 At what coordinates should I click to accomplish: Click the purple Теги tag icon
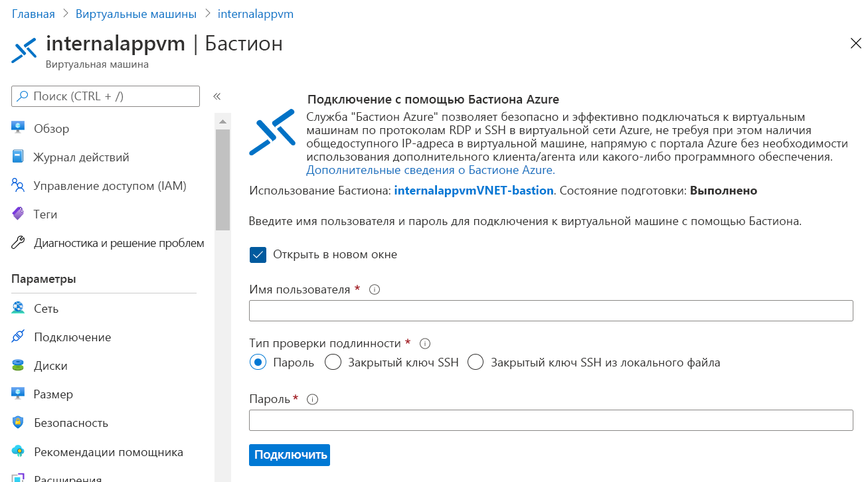18,214
